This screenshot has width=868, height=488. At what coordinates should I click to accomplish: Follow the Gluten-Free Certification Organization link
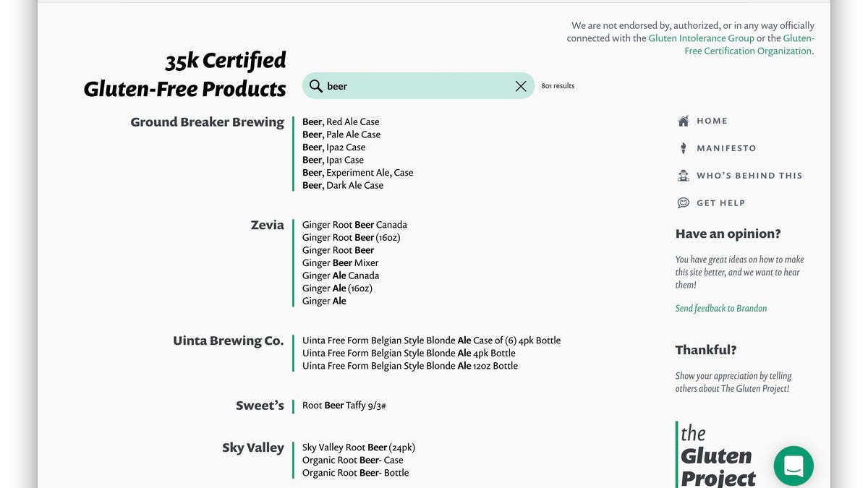(748, 51)
